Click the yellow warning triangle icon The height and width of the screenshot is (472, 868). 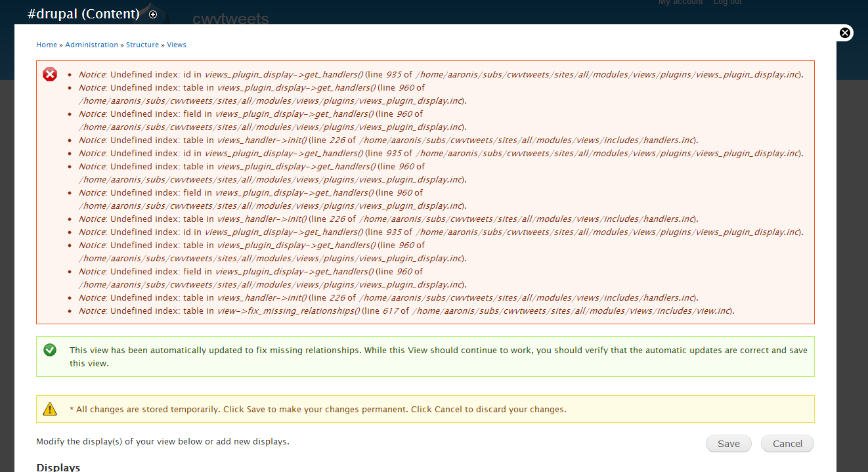point(50,409)
